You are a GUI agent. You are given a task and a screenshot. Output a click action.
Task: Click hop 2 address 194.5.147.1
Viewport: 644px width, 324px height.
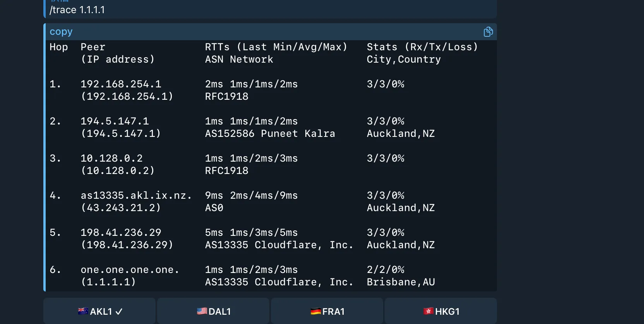coord(115,121)
